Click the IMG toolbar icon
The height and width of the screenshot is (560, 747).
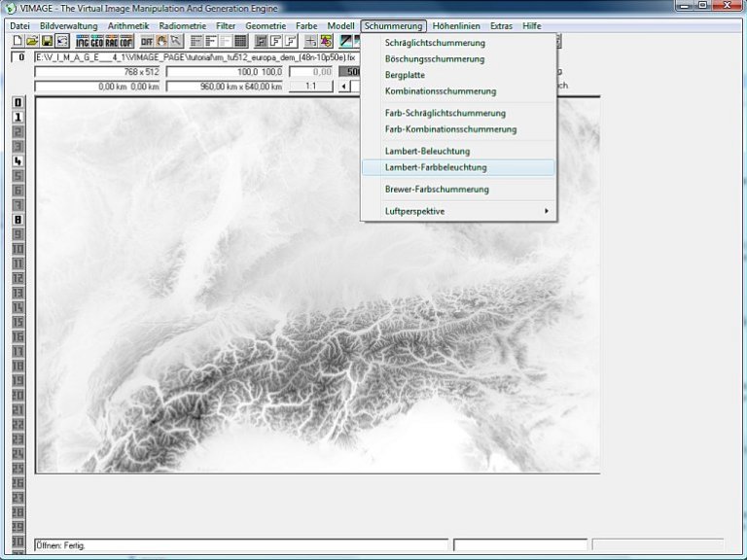click(x=83, y=41)
